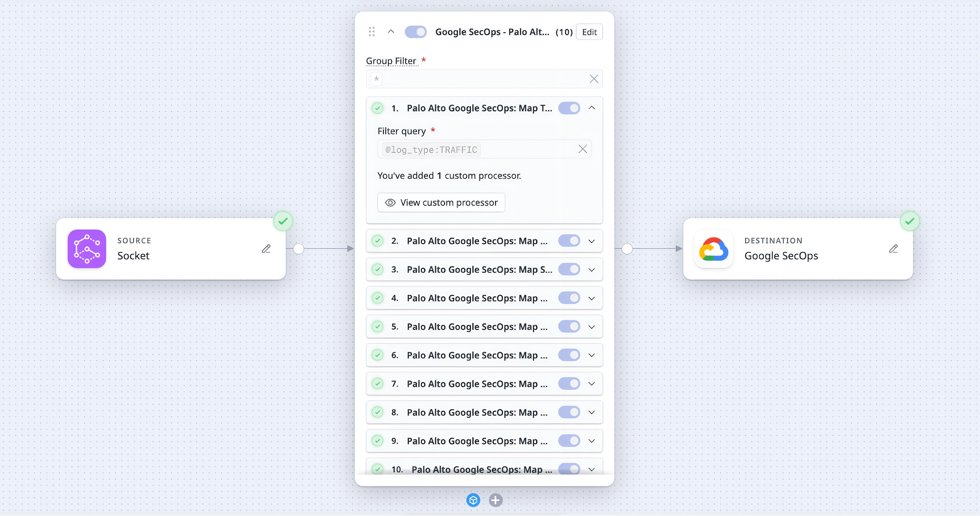Screen dimensions: 980x516
Task: Click the Filter query input field
Action: (484, 149)
